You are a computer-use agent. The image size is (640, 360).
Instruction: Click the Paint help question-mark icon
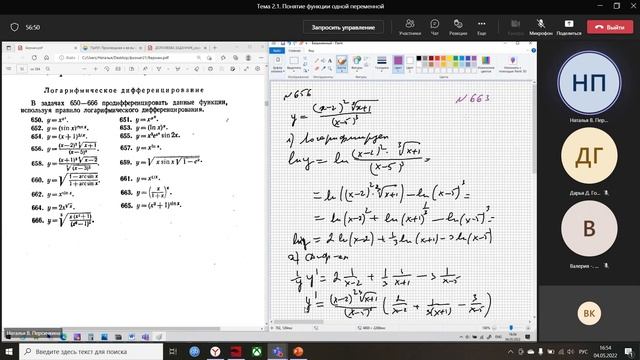point(533,50)
